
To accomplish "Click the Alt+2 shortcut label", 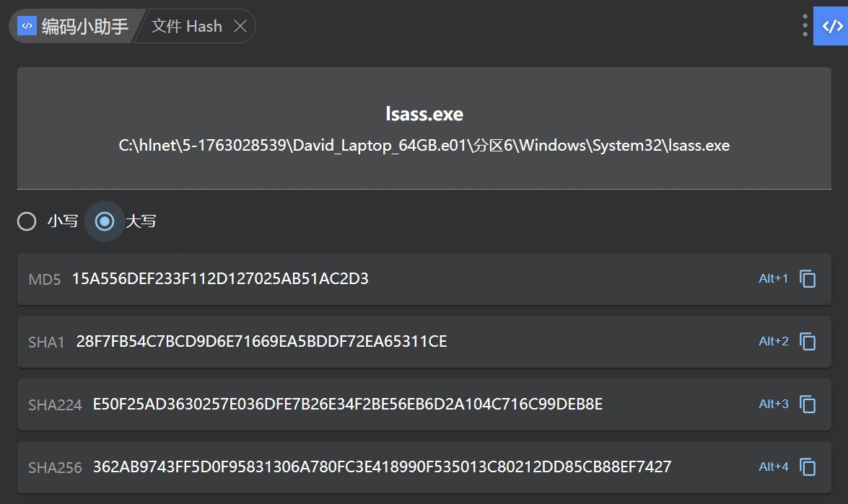I will coord(774,342).
